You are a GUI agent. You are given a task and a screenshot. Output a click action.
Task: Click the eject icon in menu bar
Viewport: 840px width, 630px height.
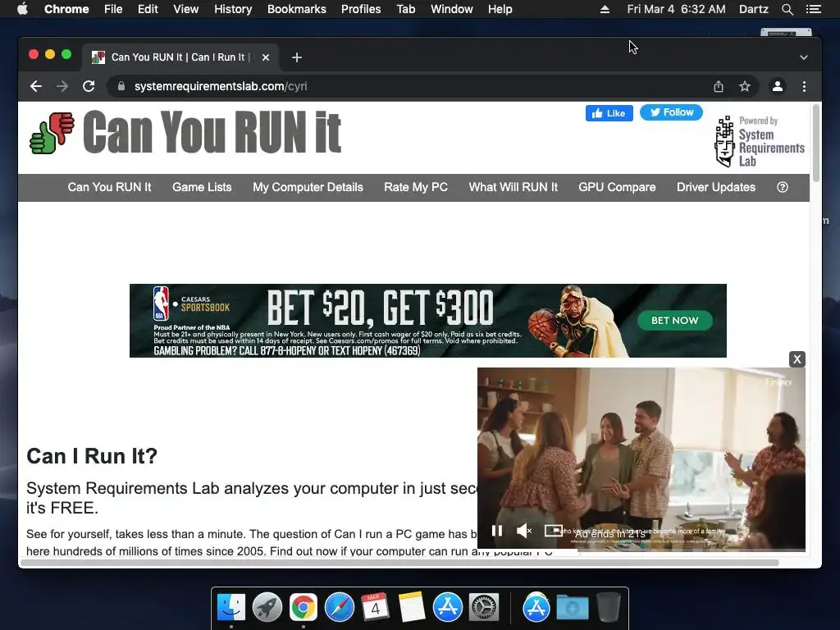tap(605, 9)
